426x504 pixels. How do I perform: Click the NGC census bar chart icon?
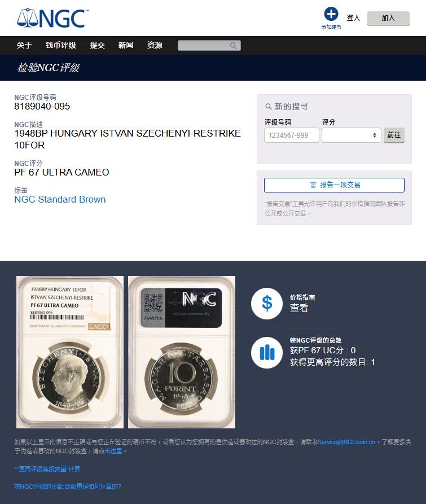267,353
